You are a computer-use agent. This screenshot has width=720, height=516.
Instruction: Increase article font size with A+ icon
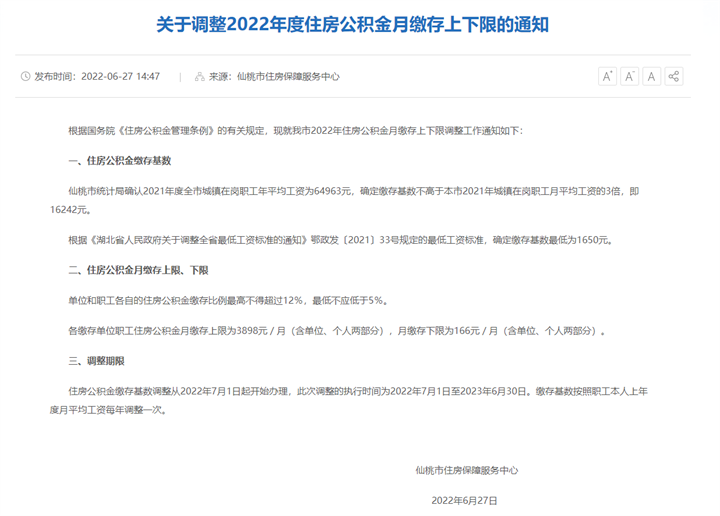(x=607, y=76)
